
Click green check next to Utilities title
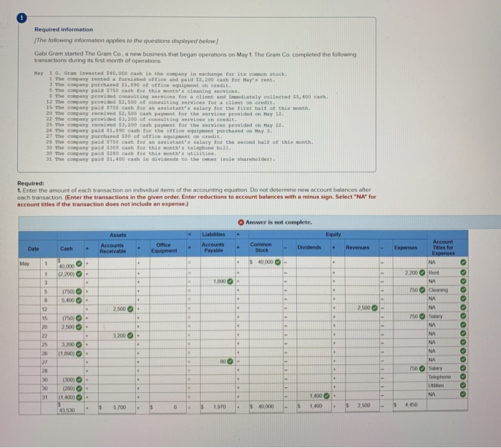(x=463, y=385)
